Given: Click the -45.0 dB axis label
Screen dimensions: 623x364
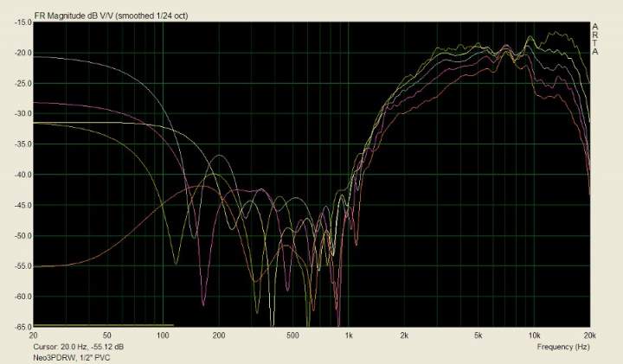Looking at the screenshot, I should pyautogui.click(x=23, y=205).
